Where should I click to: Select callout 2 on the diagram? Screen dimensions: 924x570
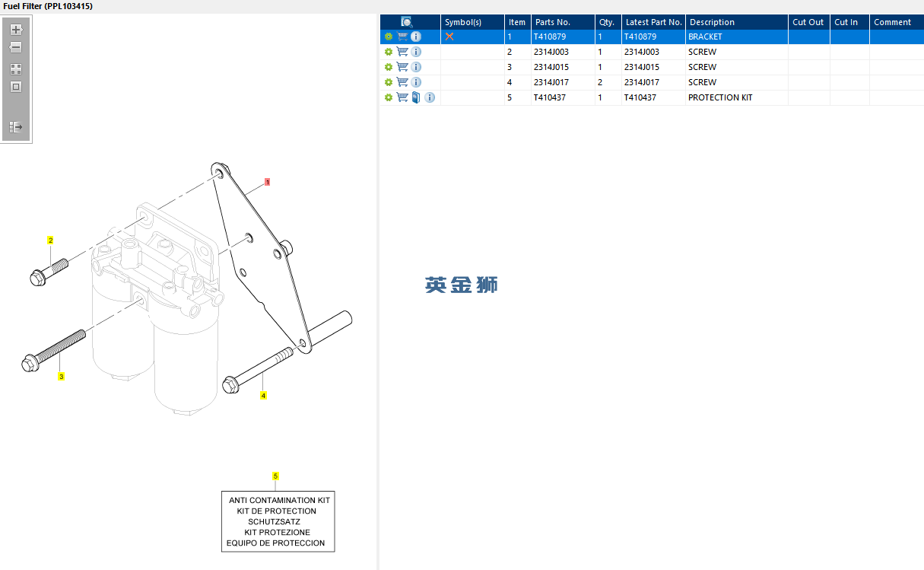(x=51, y=240)
